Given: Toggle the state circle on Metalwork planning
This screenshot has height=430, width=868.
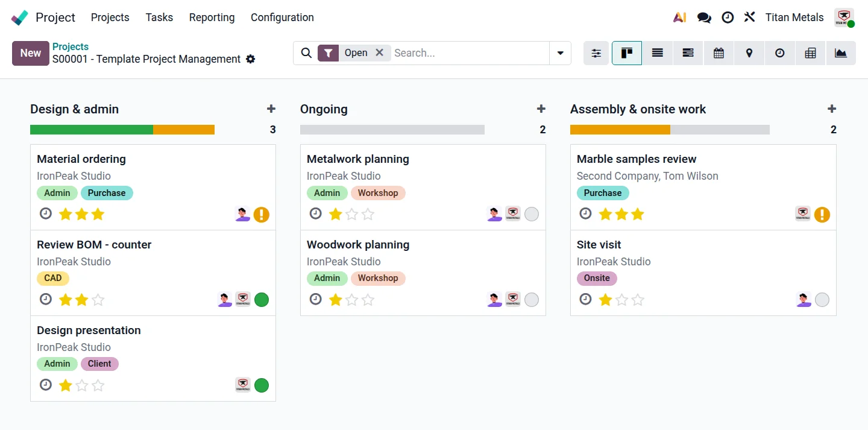Looking at the screenshot, I should [532, 214].
